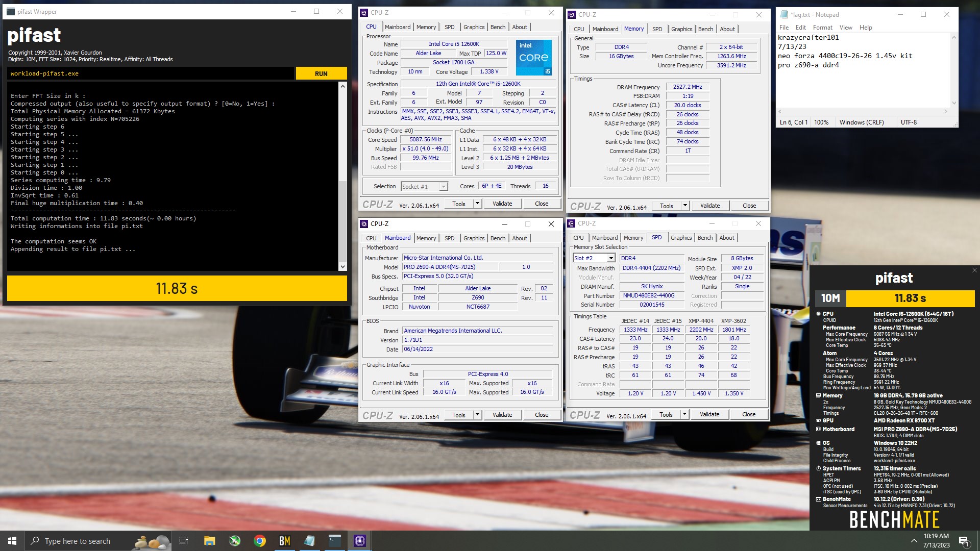
Task: Open the Mainboard tab in Memory CPU-Z window
Action: (605, 29)
